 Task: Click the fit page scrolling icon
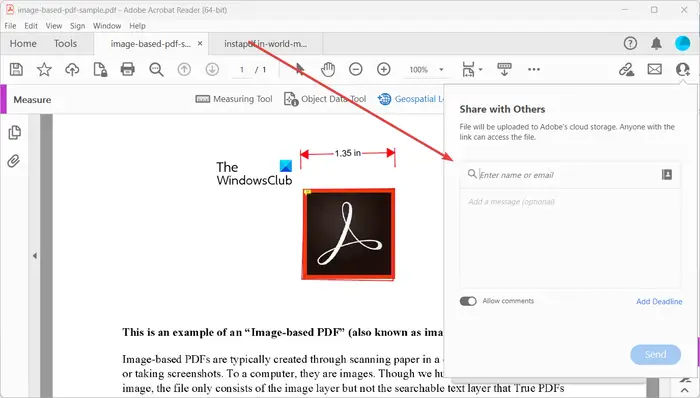[468, 70]
